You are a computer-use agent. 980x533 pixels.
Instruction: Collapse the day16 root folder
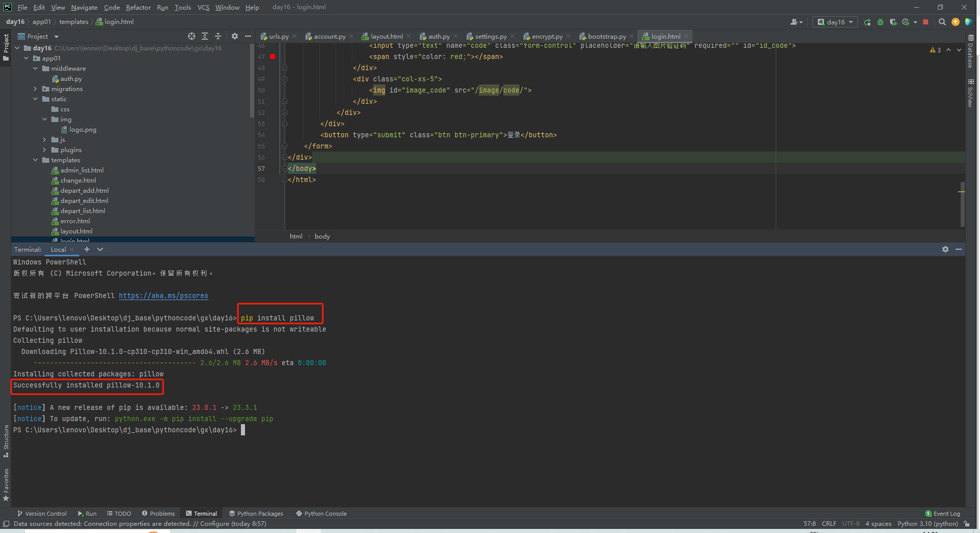17,48
